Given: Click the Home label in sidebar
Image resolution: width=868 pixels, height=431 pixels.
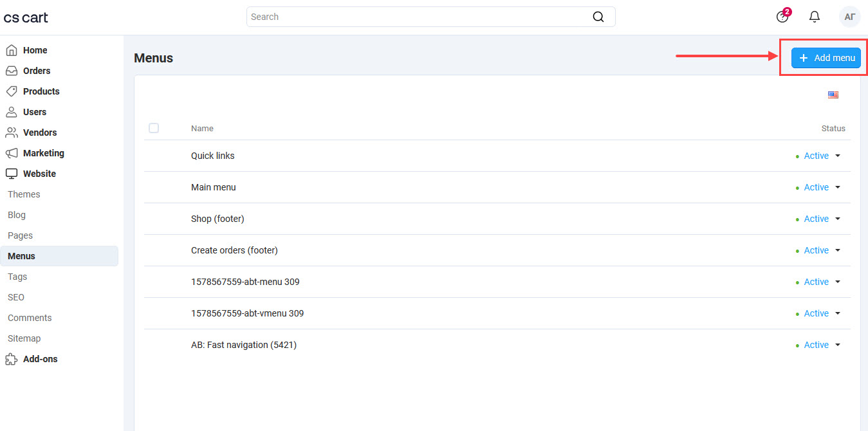Looking at the screenshot, I should point(35,50).
